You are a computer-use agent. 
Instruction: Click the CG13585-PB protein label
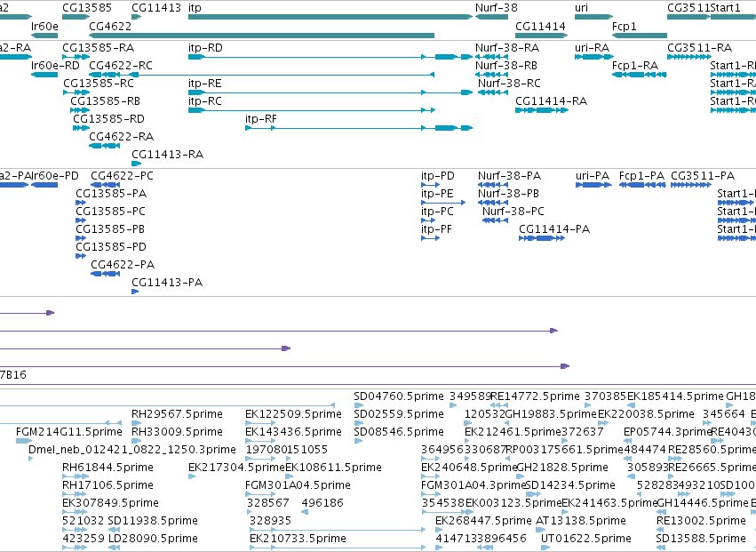[110, 229]
